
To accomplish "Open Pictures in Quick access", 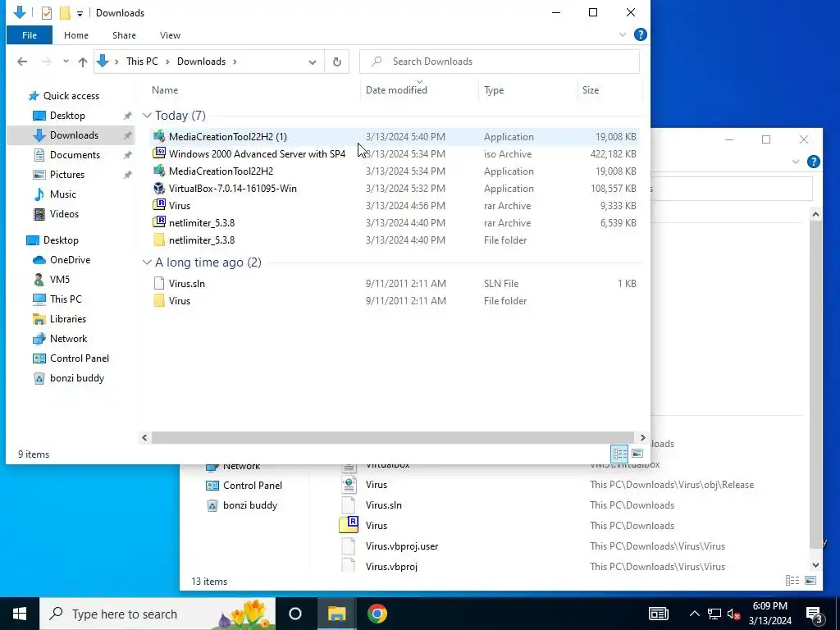I will 67,175.
